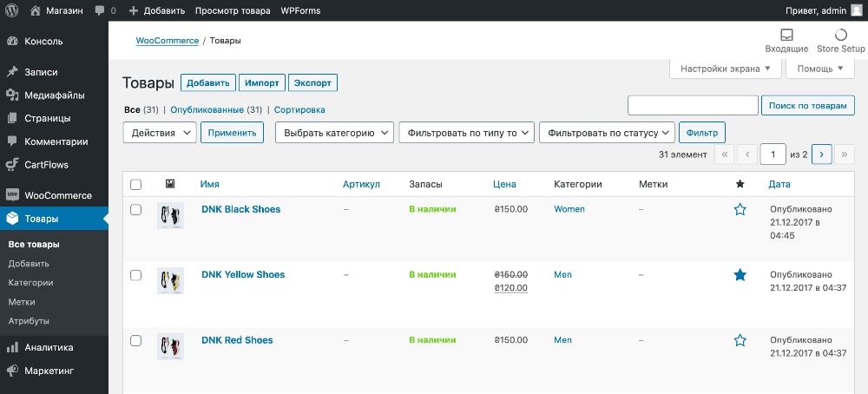Click the product search input field
This screenshot has height=394, width=868.
click(693, 105)
